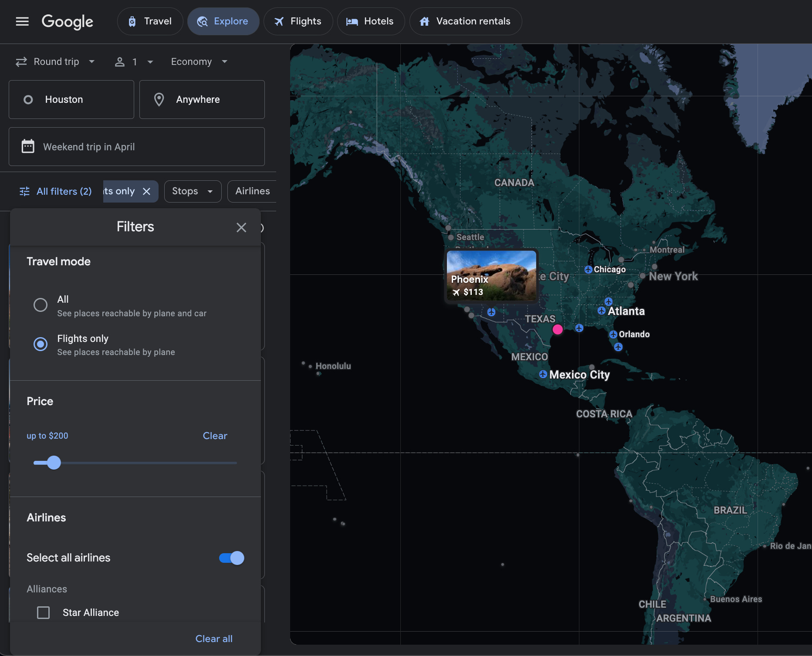The image size is (812, 656).
Task: Click the destination pin icon
Action: [159, 99]
